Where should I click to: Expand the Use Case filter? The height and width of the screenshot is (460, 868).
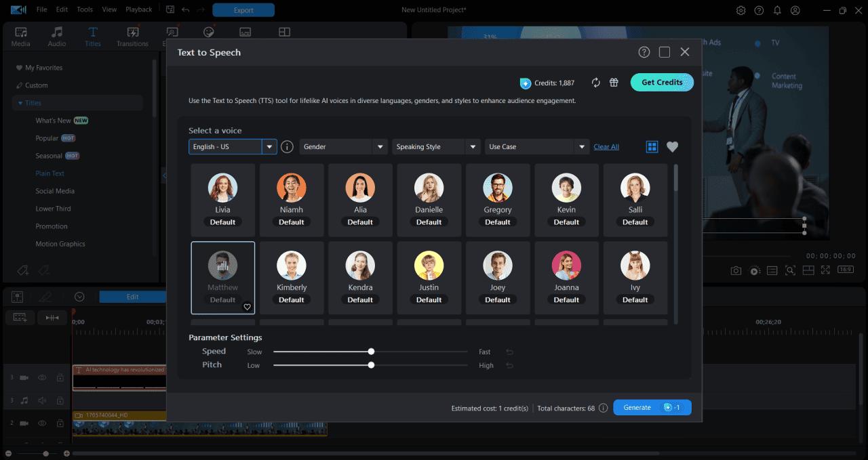click(x=536, y=146)
